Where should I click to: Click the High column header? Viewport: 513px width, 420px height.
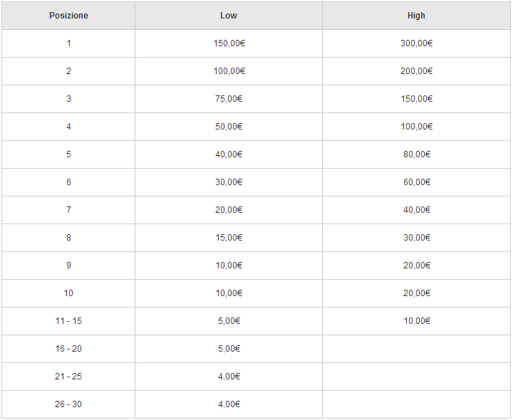tap(416, 16)
